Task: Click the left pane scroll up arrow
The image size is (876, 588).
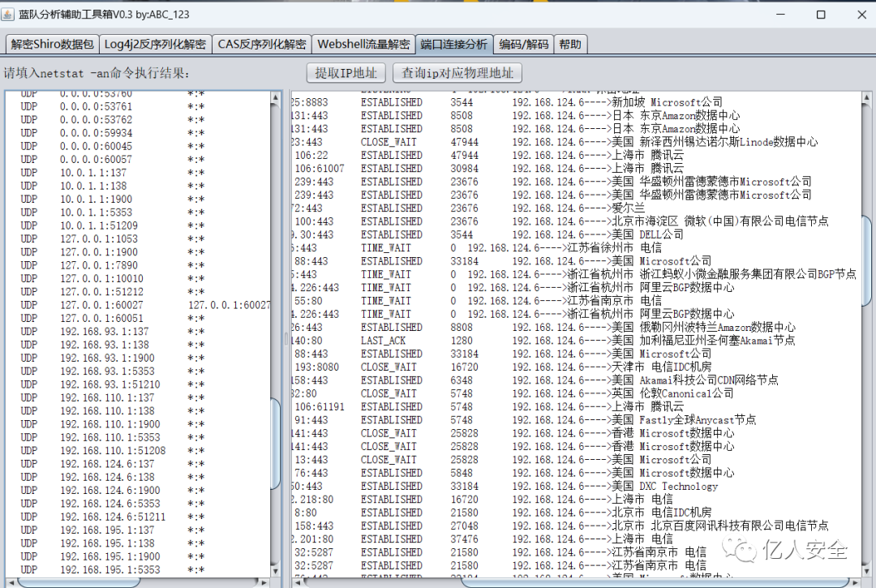Action: click(x=276, y=98)
